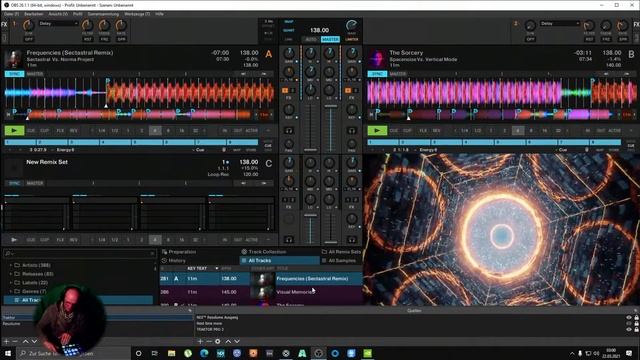
Task: Toggle the LIMITER in master section
Action: (352, 39)
